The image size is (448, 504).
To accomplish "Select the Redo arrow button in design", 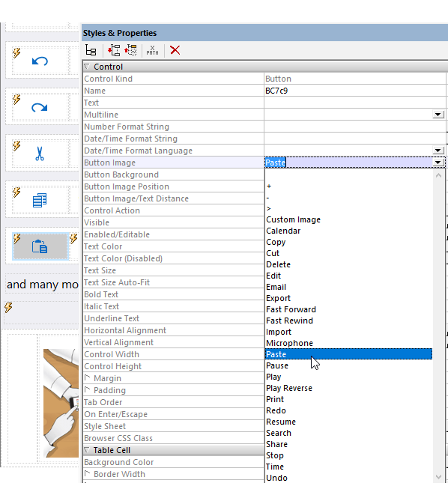I will click(x=40, y=107).
